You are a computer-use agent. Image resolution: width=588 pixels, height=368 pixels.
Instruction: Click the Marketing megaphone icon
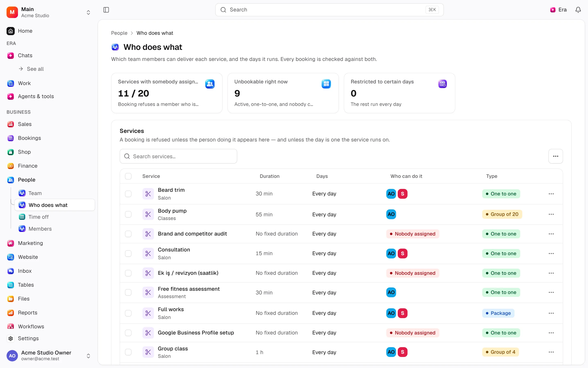(x=10, y=243)
